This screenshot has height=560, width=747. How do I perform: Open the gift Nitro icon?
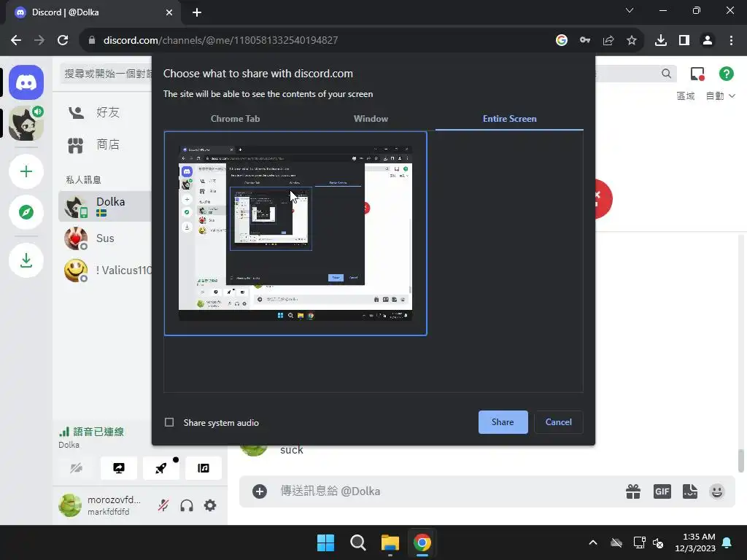click(633, 491)
